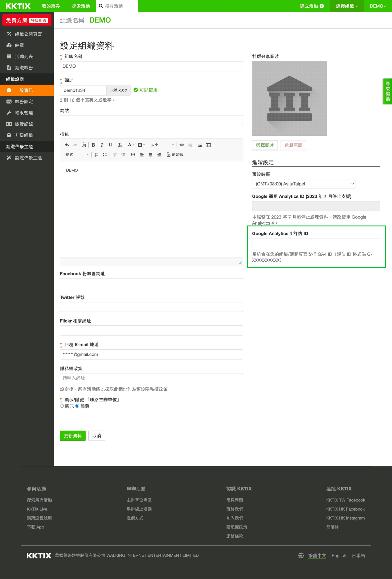The image size is (392, 579).
Task: Open the 預設時區 timezone dropdown
Action: click(x=303, y=184)
